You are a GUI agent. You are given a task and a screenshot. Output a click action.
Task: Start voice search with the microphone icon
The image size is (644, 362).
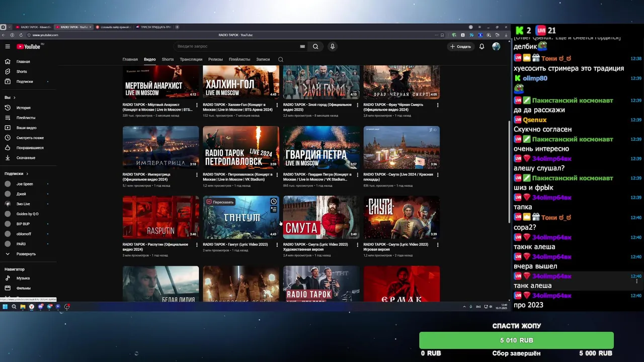click(332, 46)
